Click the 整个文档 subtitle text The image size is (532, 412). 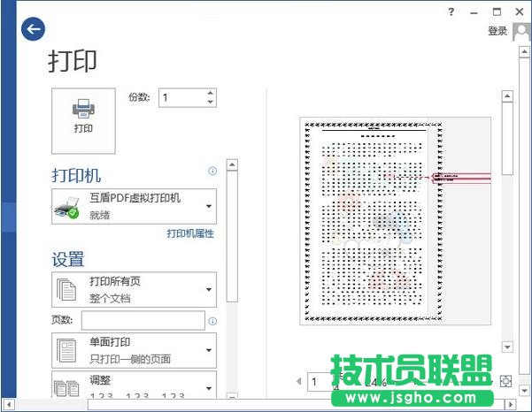(110, 299)
